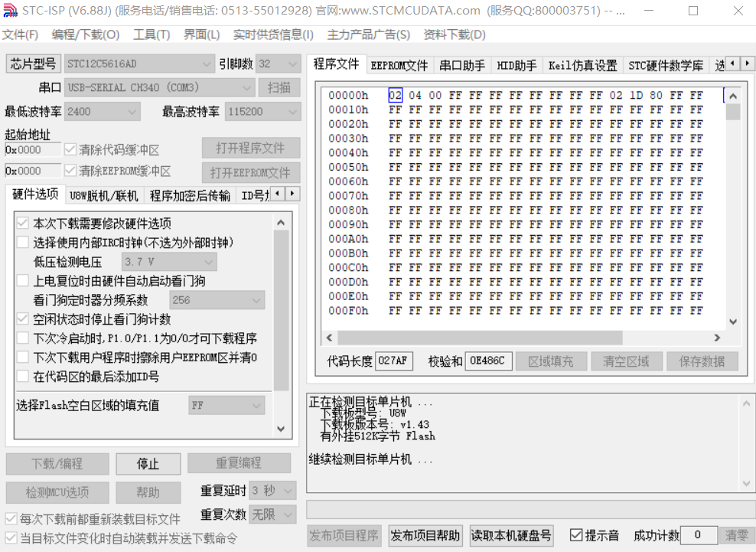Switch to EEPROM文件 tab

coord(399,66)
